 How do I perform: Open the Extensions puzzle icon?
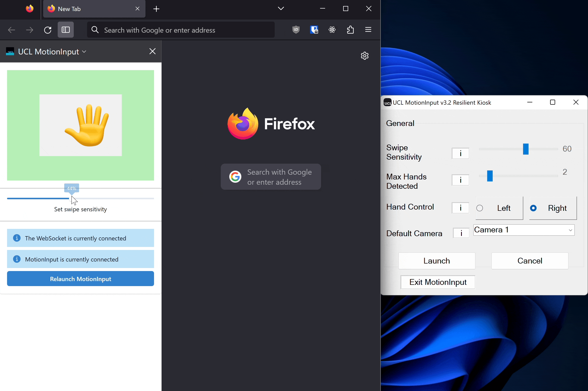[350, 30]
